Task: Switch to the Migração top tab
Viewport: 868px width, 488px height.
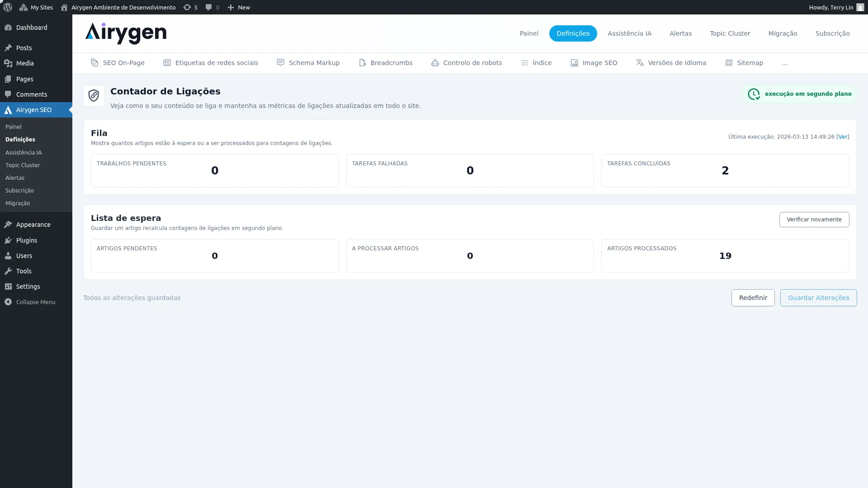Action: (783, 33)
